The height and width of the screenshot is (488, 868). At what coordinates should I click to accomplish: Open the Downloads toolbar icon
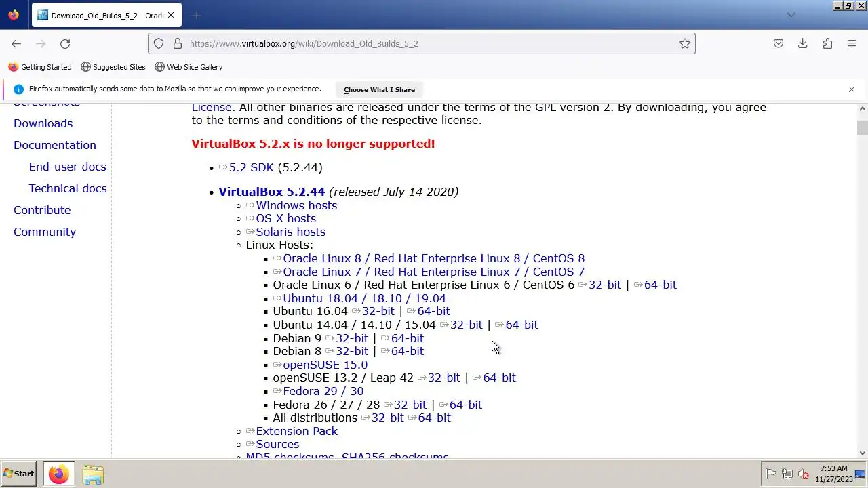pos(803,43)
